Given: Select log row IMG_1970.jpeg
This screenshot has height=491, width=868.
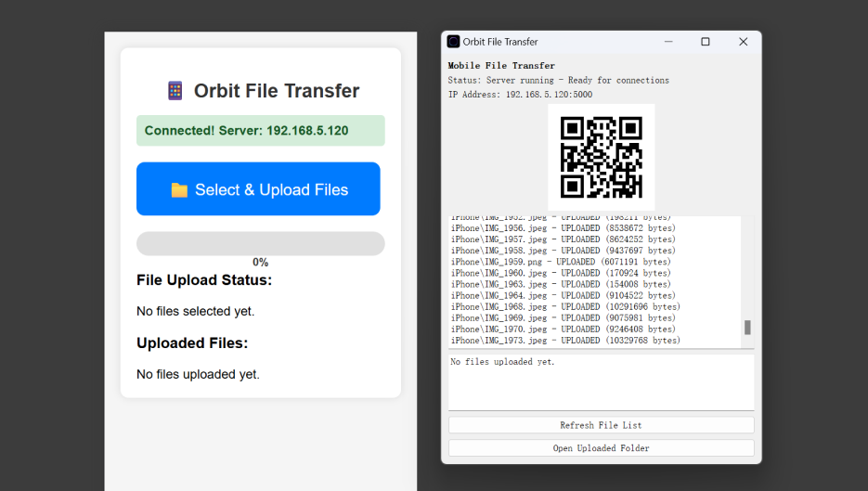Looking at the screenshot, I should click(563, 329).
